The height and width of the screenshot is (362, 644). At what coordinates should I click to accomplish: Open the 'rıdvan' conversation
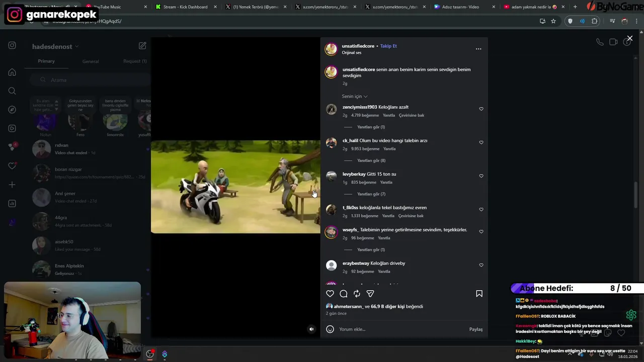90,149
